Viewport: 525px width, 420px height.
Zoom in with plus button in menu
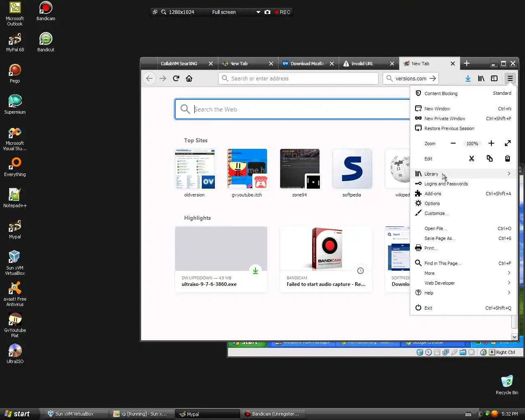491,144
